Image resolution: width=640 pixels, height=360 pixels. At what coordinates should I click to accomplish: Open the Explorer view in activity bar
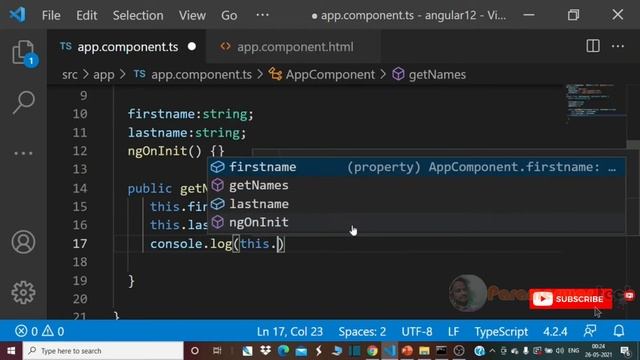click(x=23, y=53)
